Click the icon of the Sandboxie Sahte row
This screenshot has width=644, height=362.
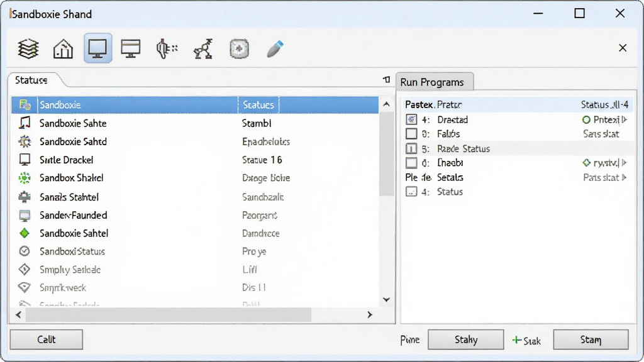coord(25,123)
